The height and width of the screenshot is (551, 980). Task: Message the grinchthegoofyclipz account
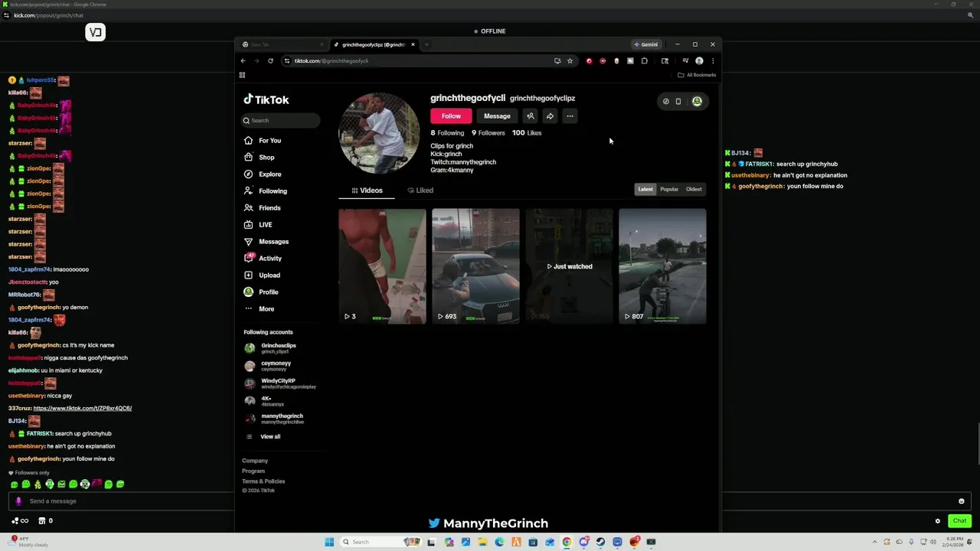497,116
